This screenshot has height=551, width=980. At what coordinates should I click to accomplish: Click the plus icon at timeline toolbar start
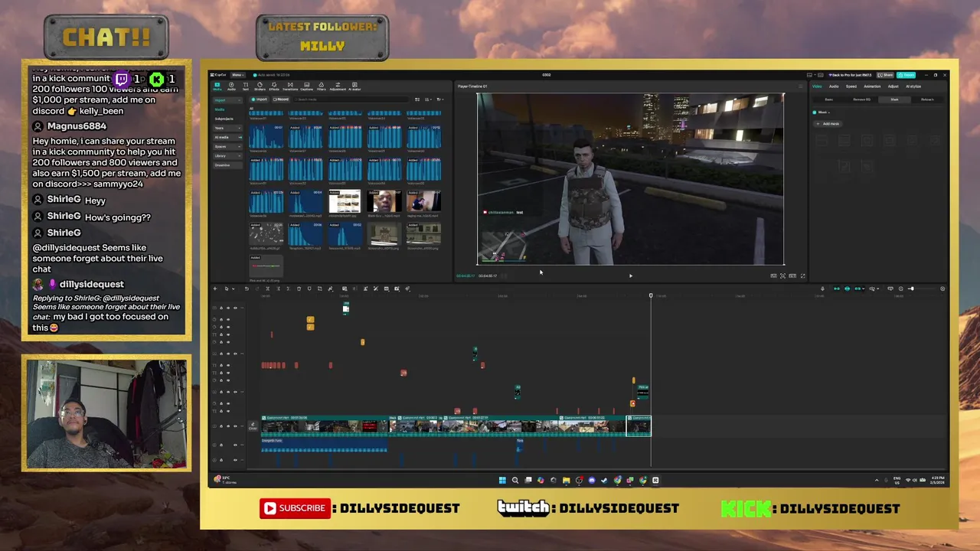(x=214, y=289)
